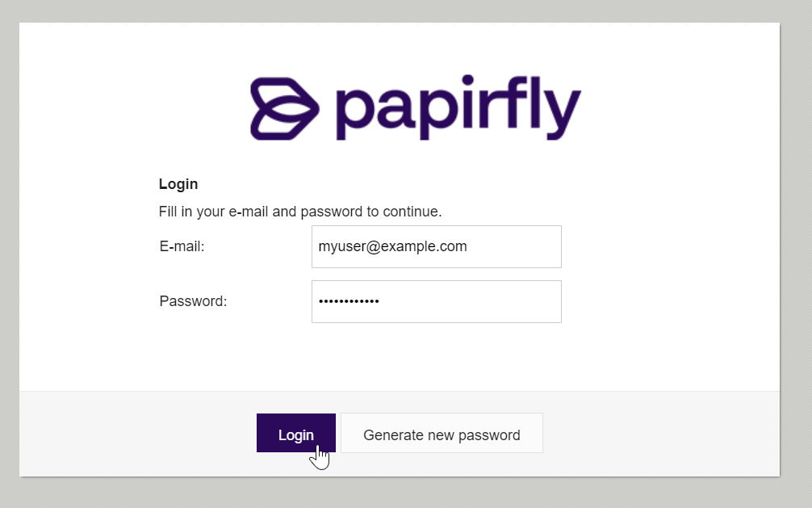Click the 'fly' ending of the papirfly logo
The height and width of the screenshot is (508, 812).
point(544,107)
